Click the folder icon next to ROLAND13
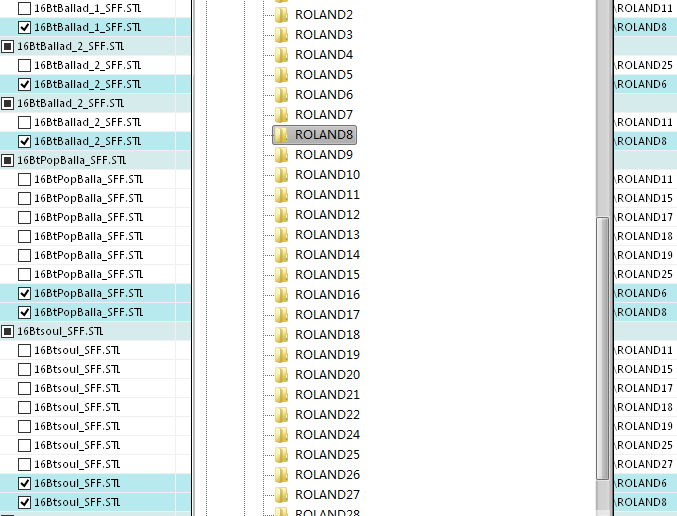Viewport: 677px width, 516px height. click(x=282, y=235)
